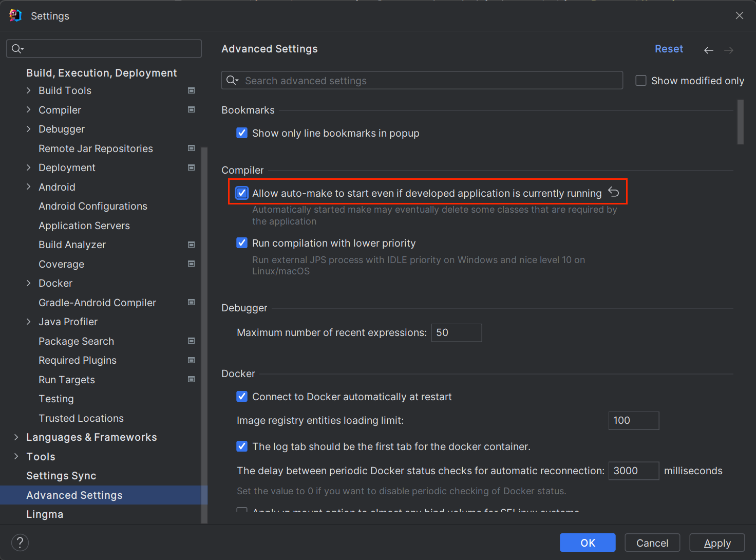Click the help question mark icon

pos(20,543)
